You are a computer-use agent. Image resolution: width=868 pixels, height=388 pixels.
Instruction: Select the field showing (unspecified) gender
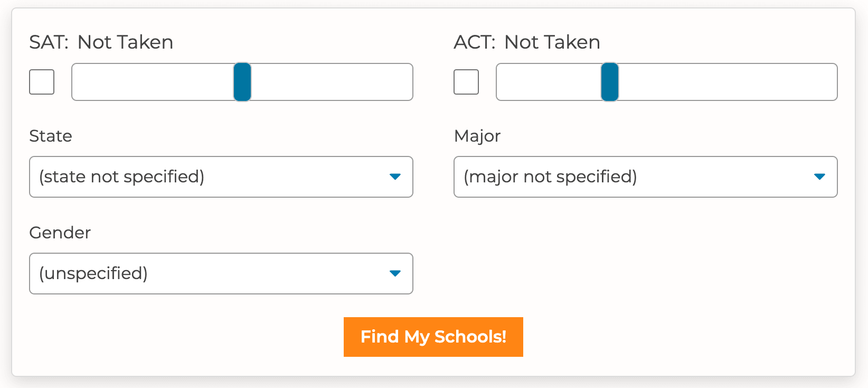pyautogui.click(x=221, y=274)
